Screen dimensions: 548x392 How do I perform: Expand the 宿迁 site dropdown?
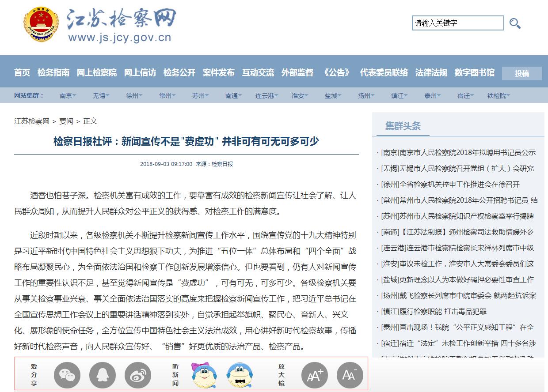point(466,95)
